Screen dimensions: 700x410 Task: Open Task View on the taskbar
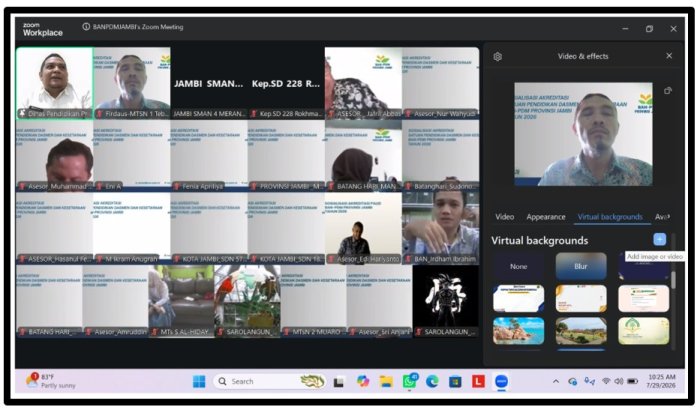(x=339, y=382)
